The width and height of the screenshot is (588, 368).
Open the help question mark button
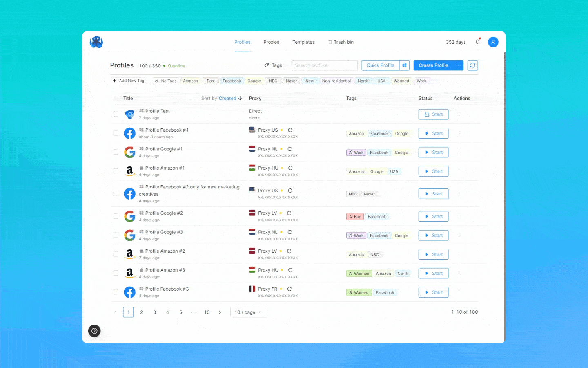(94, 331)
